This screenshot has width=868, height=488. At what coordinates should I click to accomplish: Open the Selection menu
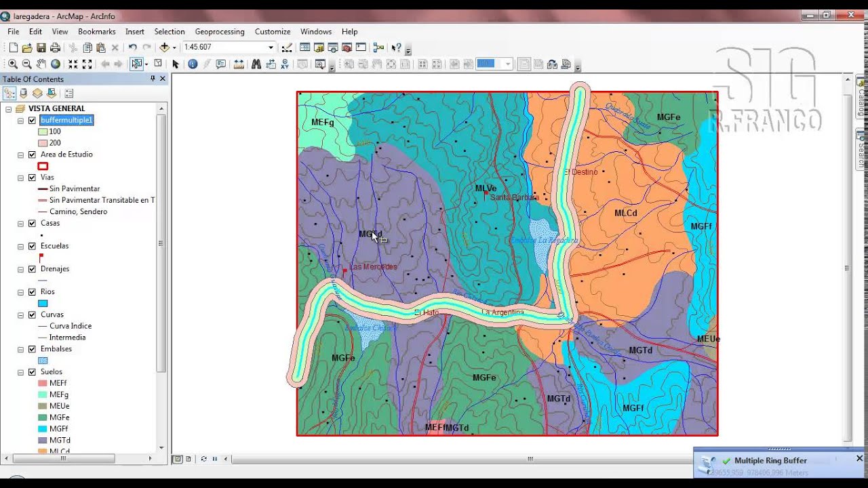(169, 31)
